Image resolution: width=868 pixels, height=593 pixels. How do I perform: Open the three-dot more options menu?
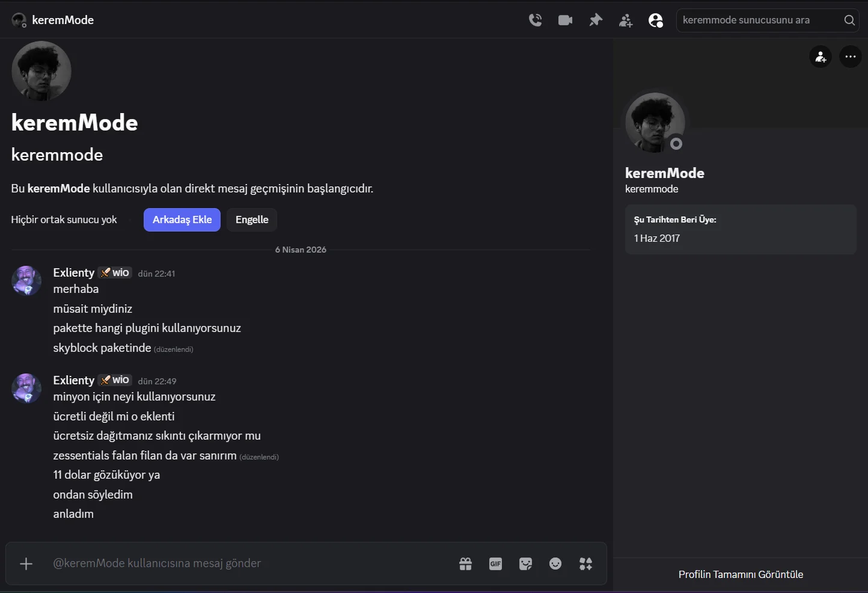850,57
